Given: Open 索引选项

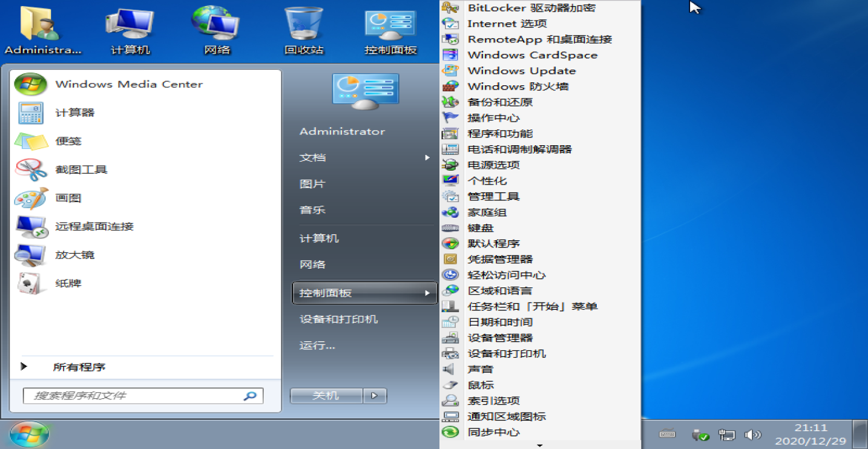Looking at the screenshot, I should [540, 401].
